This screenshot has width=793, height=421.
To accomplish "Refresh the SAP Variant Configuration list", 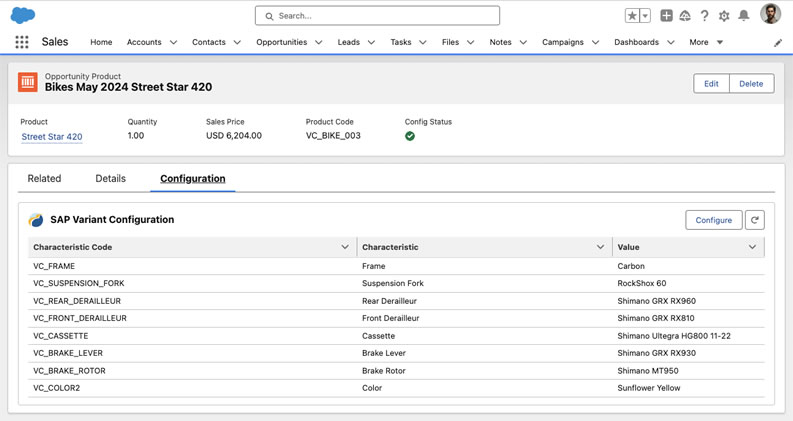I will coord(755,220).
